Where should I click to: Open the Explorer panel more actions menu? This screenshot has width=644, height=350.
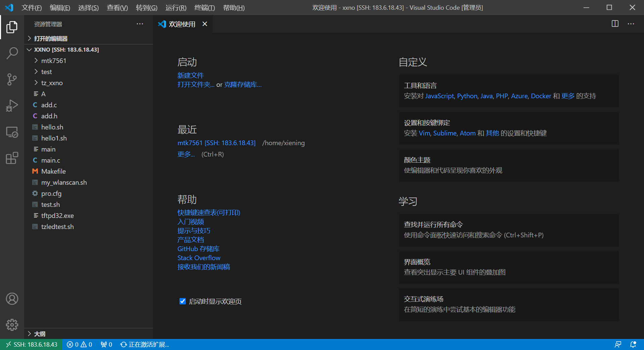[x=140, y=24]
